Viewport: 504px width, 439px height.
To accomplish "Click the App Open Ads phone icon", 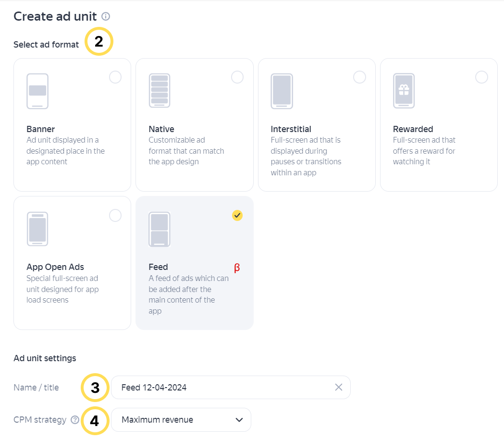I will (37, 229).
